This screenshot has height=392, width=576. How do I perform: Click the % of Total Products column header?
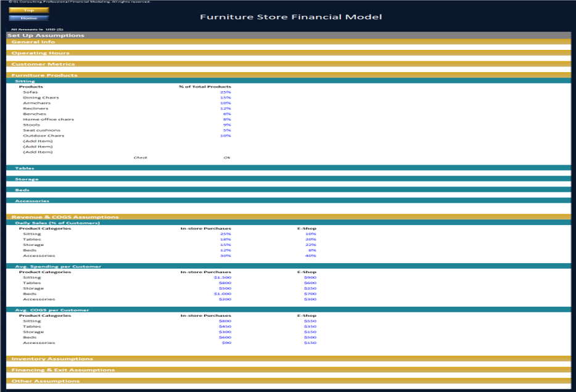[205, 87]
